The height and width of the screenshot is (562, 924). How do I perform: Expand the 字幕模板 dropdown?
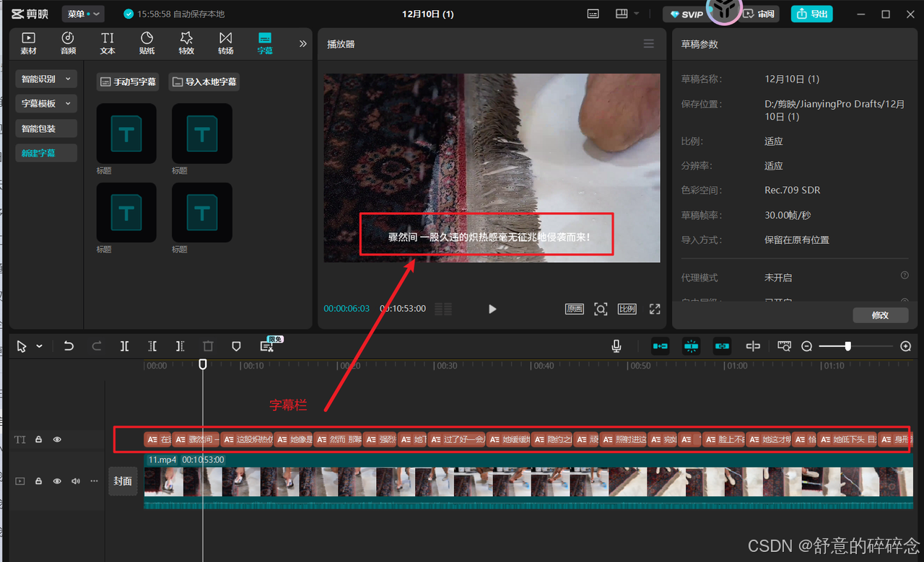point(46,104)
